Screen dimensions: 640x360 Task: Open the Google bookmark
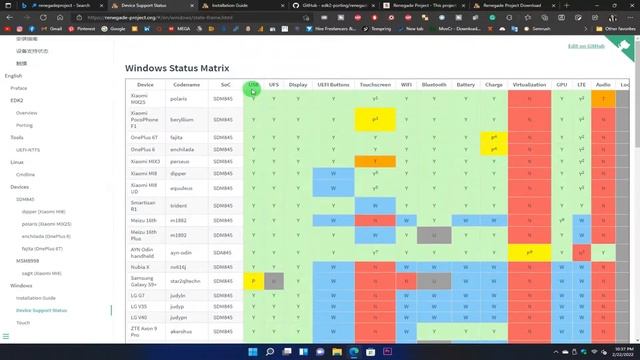click(x=113, y=29)
